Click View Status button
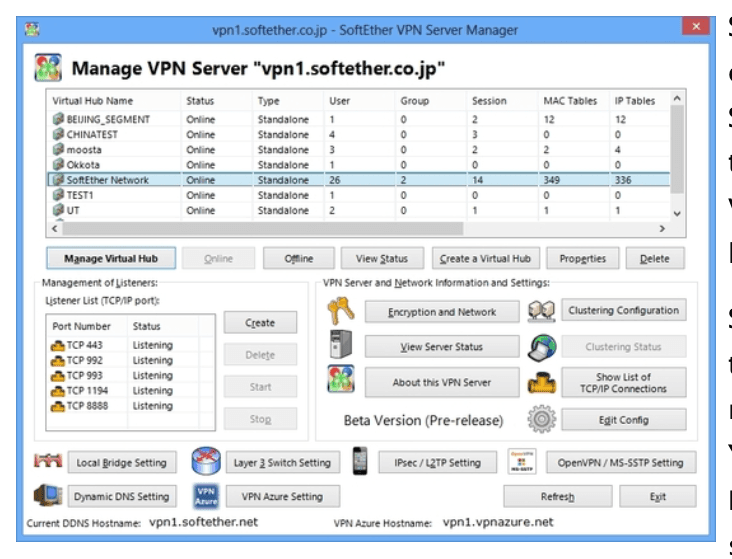 (x=382, y=258)
